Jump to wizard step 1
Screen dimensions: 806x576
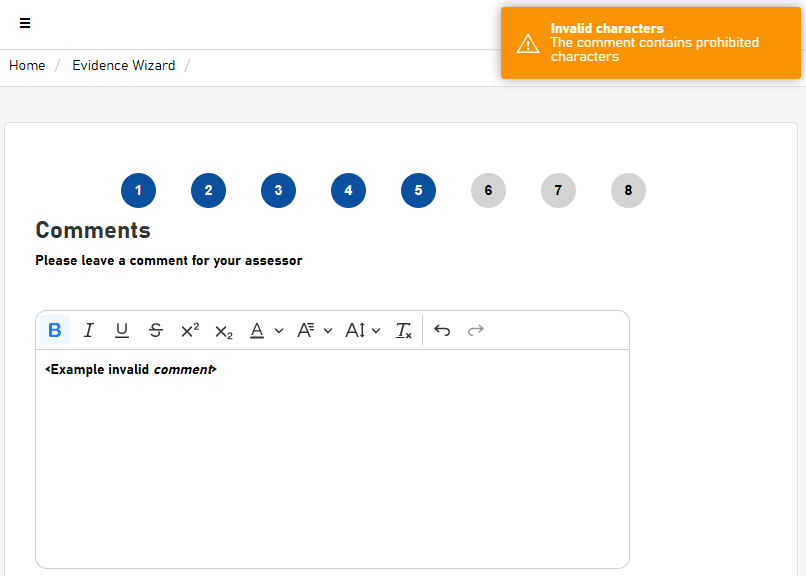(x=138, y=190)
